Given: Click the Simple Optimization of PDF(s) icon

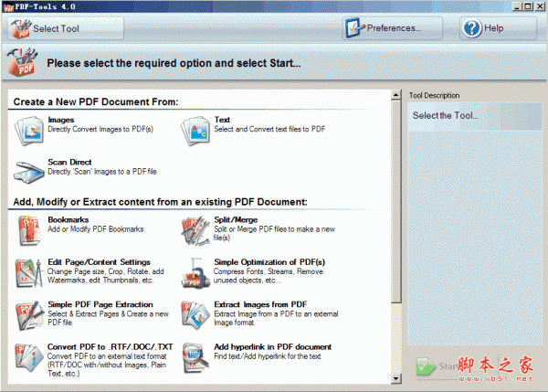Looking at the screenshot, I should click(x=195, y=273).
